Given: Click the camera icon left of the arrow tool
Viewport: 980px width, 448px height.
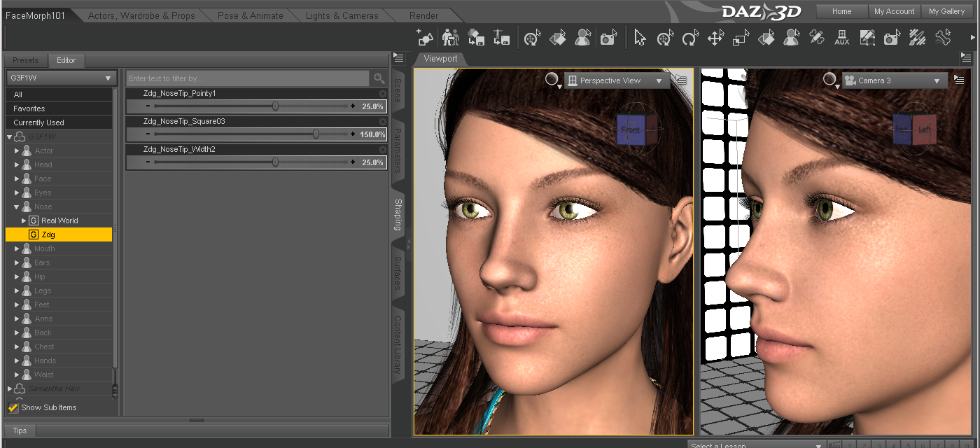Looking at the screenshot, I should tap(608, 37).
